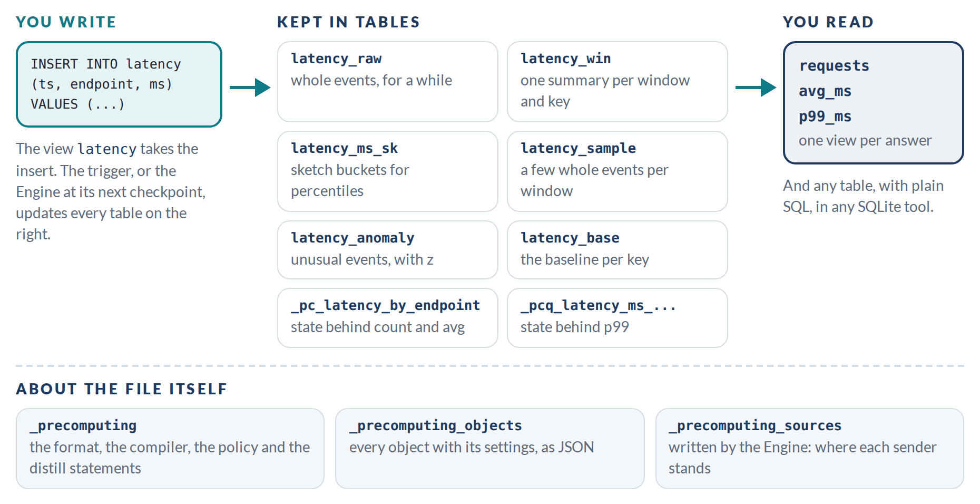The image size is (980, 504).
Task: Open the latency_raw table card
Action: 388,82
